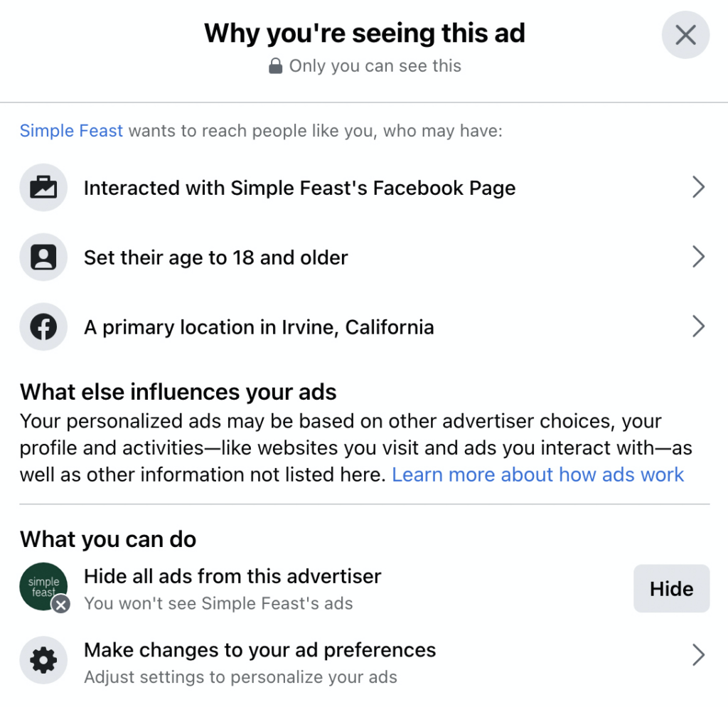
Task: Select the profile icon beside age targeting row
Action: [43, 257]
